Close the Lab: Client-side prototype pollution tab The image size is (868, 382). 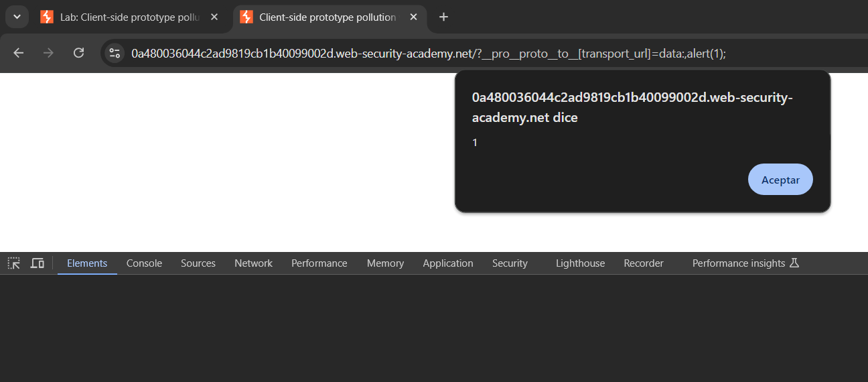click(x=214, y=17)
